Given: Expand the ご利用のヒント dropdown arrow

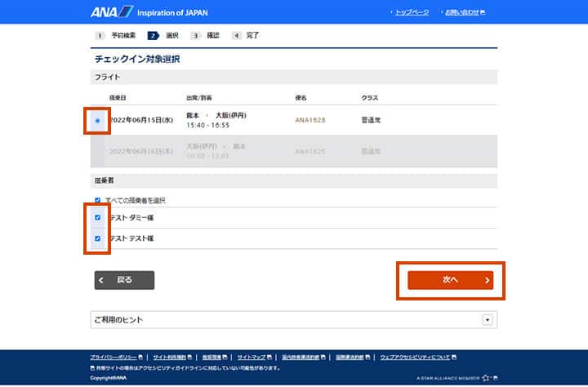Looking at the screenshot, I should tap(488, 320).
